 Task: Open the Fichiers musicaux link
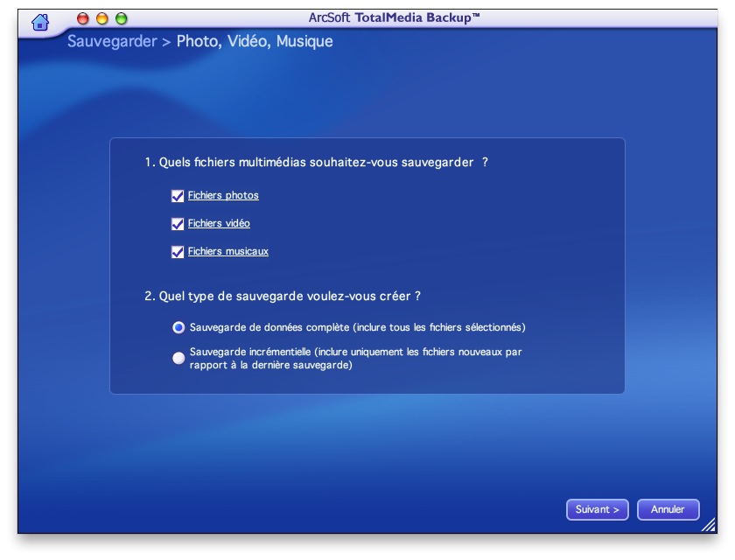227,252
